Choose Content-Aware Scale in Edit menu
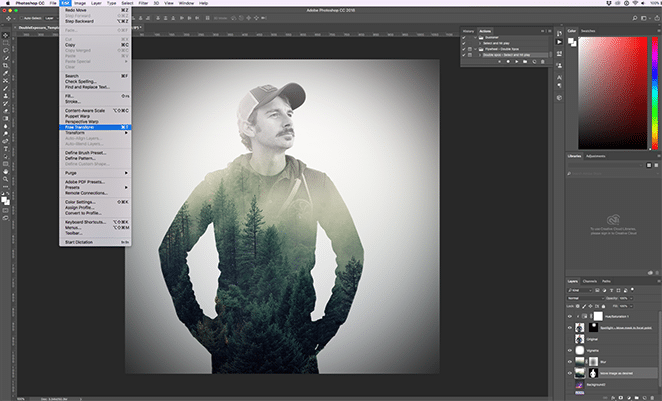This screenshot has height=401, width=662. click(95, 111)
